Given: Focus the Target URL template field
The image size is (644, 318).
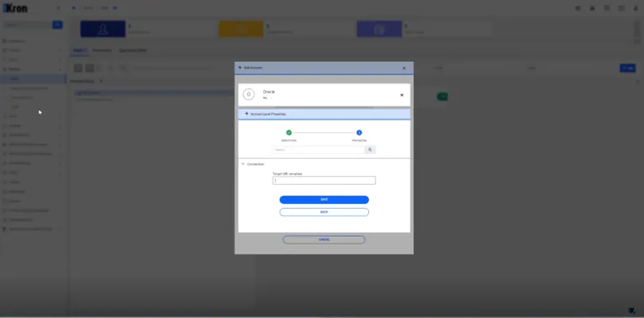Looking at the screenshot, I should pos(324,180).
